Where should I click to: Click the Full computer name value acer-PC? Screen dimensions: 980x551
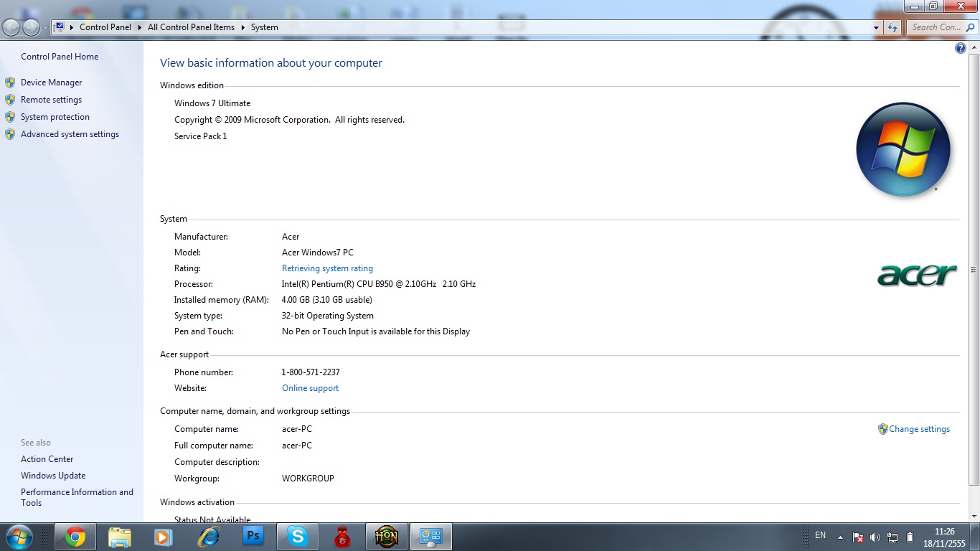(297, 446)
